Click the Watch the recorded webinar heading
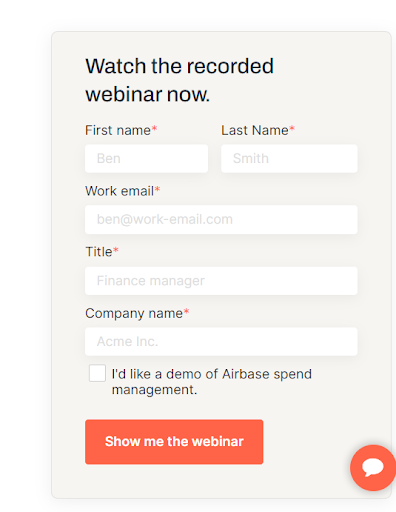Image resolution: width=396 pixels, height=512 pixels. [x=180, y=80]
